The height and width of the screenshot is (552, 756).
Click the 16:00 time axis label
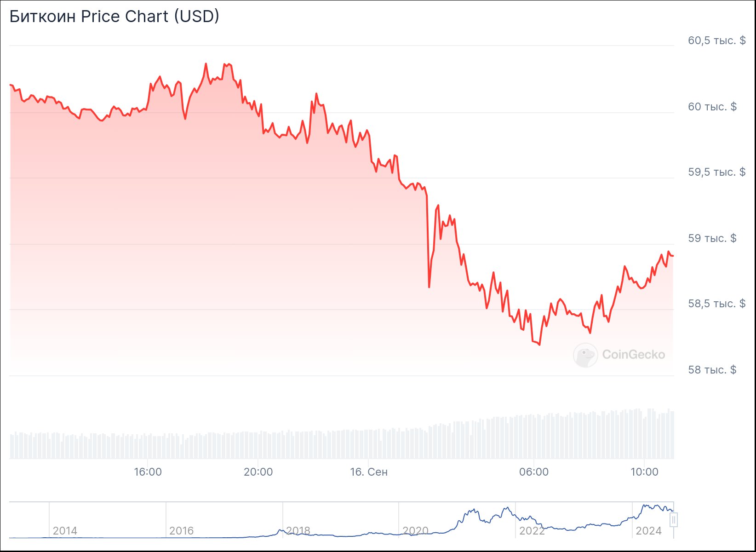tap(148, 472)
